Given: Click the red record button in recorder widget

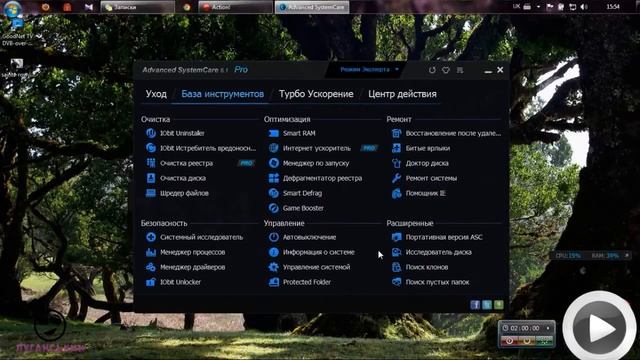Looking at the screenshot, I should 509,340.
